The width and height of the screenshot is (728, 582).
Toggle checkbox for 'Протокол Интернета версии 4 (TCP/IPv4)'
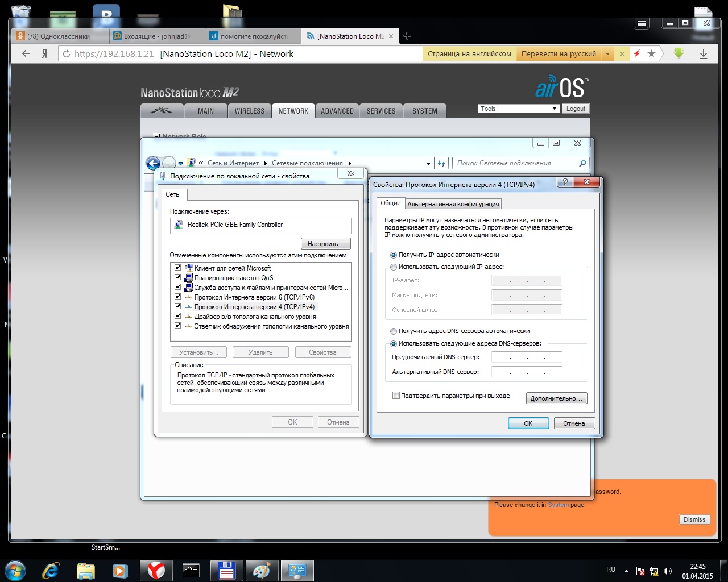[177, 306]
